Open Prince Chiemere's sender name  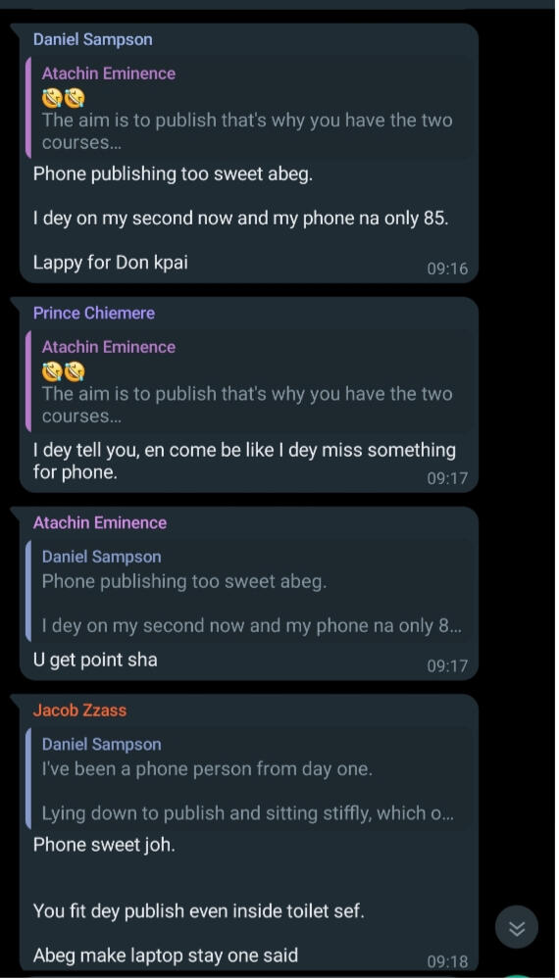pos(94,314)
